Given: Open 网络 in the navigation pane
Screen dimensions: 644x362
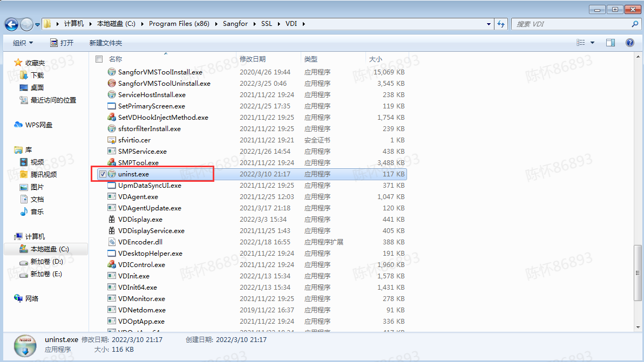Looking at the screenshot, I should 26,298.
